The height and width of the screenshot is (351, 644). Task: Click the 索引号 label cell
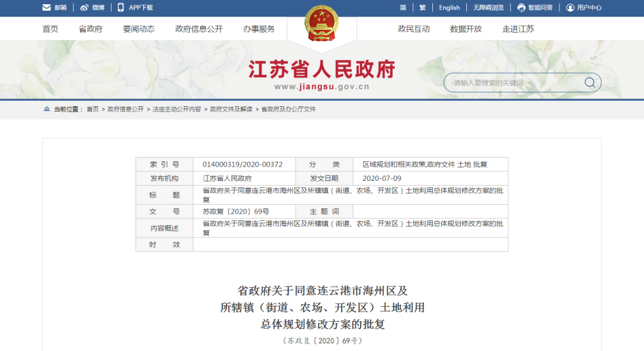[x=165, y=164]
